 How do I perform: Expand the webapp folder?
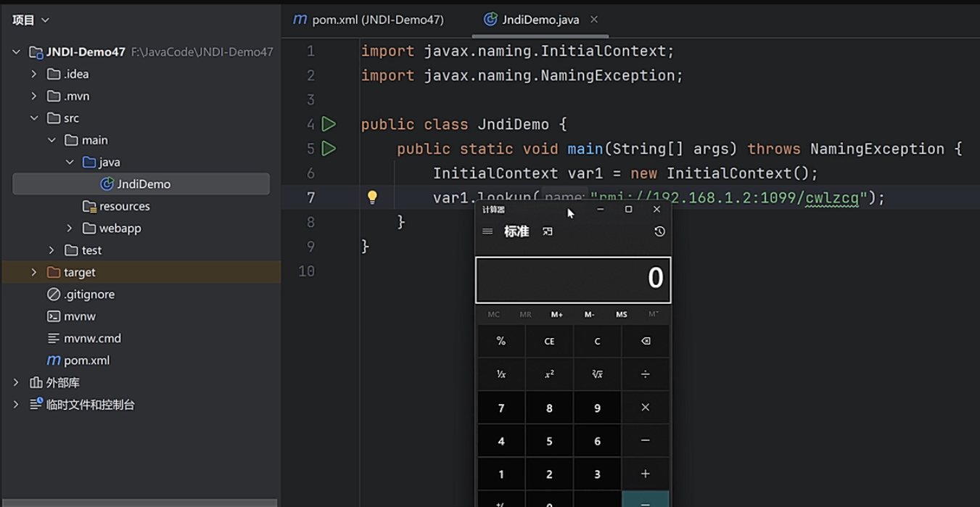point(70,228)
